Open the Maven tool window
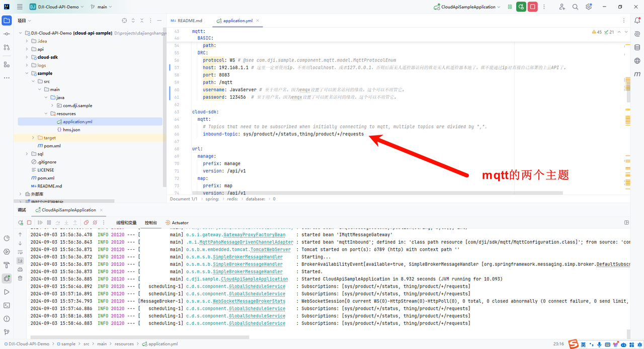The width and height of the screenshot is (644, 349). 637,74
